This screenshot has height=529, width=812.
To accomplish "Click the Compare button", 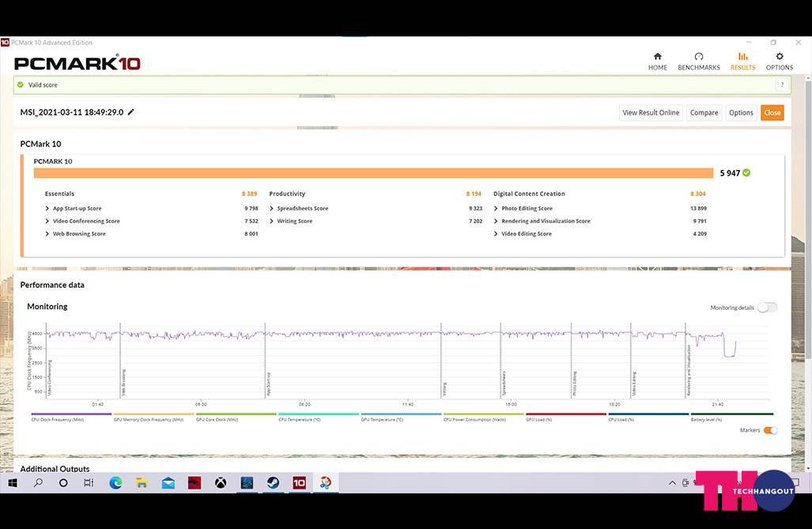I will coord(704,112).
